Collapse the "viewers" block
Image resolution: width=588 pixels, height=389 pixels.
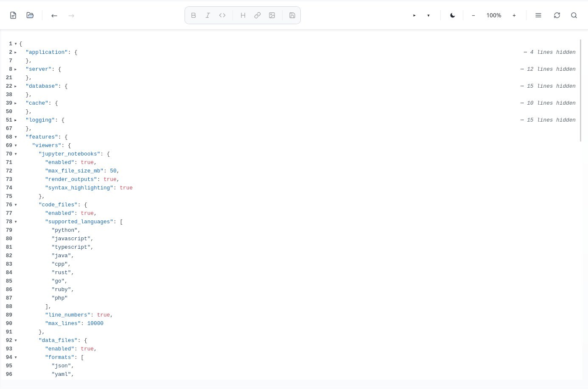click(x=16, y=145)
